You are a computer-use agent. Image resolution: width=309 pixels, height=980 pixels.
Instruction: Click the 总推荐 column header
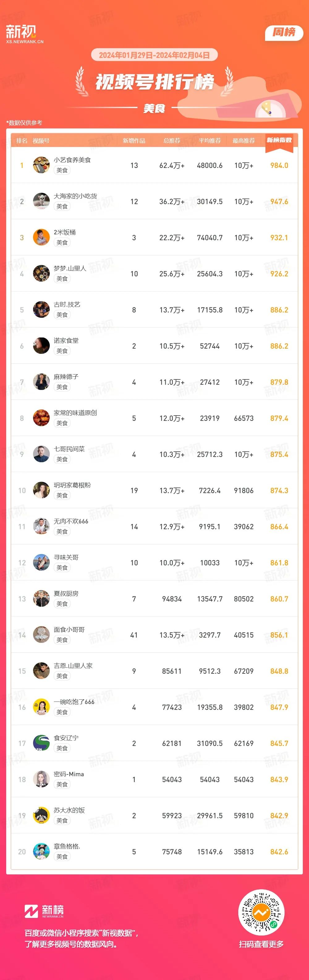[171, 141]
